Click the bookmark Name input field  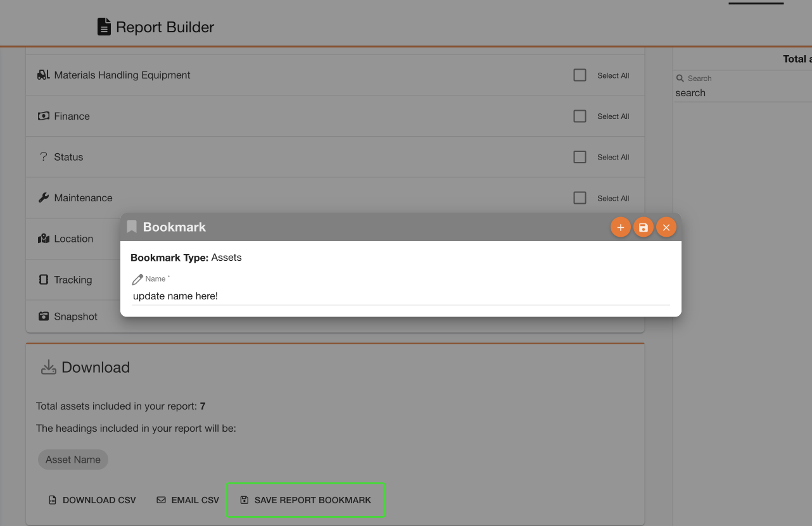click(400, 296)
